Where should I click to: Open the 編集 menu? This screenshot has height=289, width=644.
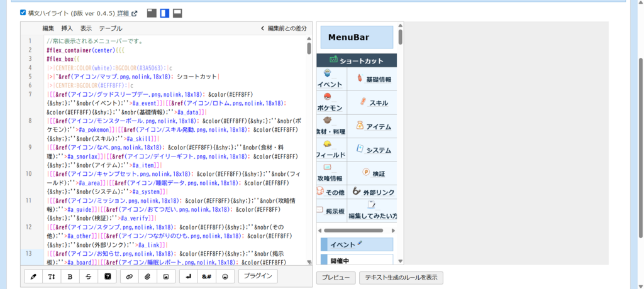coord(48,28)
